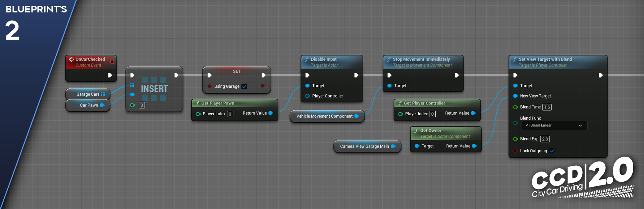Image resolution: width=644 pixels, height=209 pixels.
Task: Click Set View Target exec input pin
Action: click(515, 75)
